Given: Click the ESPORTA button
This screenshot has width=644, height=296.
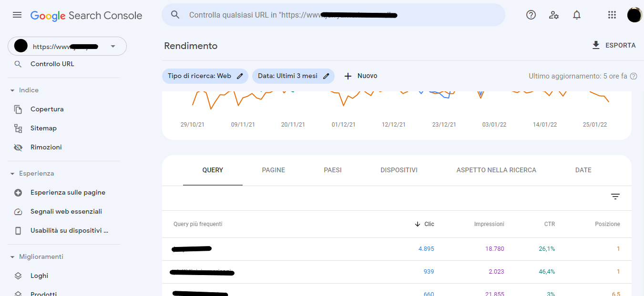Looking at the screenshot, I should [613, 45].
